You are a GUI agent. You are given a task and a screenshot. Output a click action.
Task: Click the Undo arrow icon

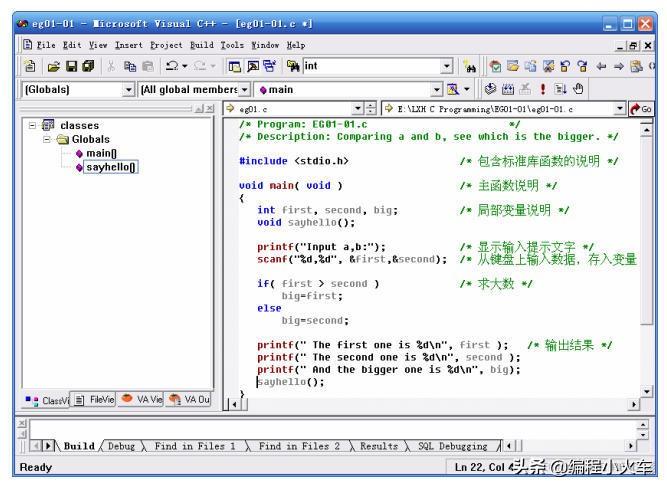coord(172,66)
